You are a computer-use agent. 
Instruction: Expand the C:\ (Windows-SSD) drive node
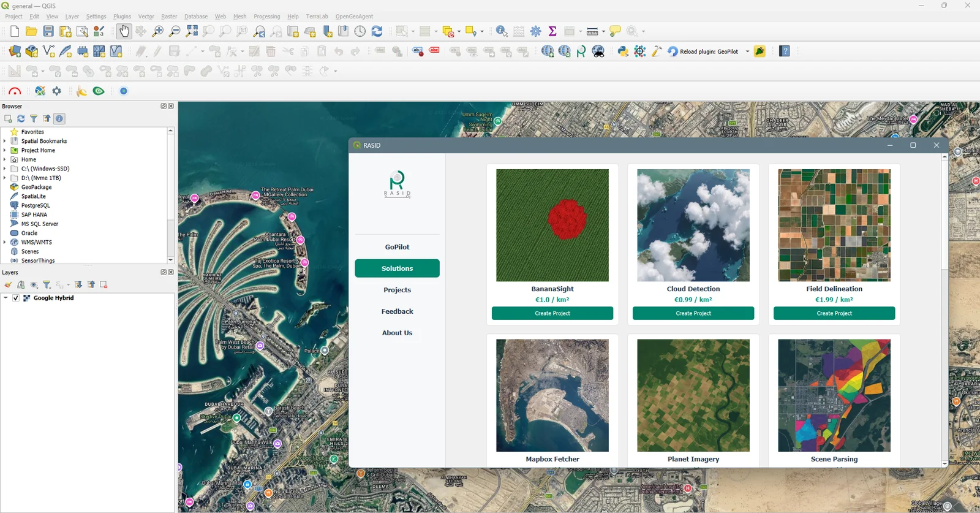pyautogui.click(x=4, y=169)
